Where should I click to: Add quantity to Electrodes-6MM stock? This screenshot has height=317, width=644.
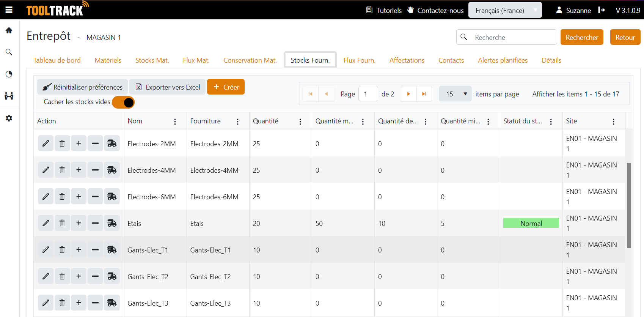point(79,197)
